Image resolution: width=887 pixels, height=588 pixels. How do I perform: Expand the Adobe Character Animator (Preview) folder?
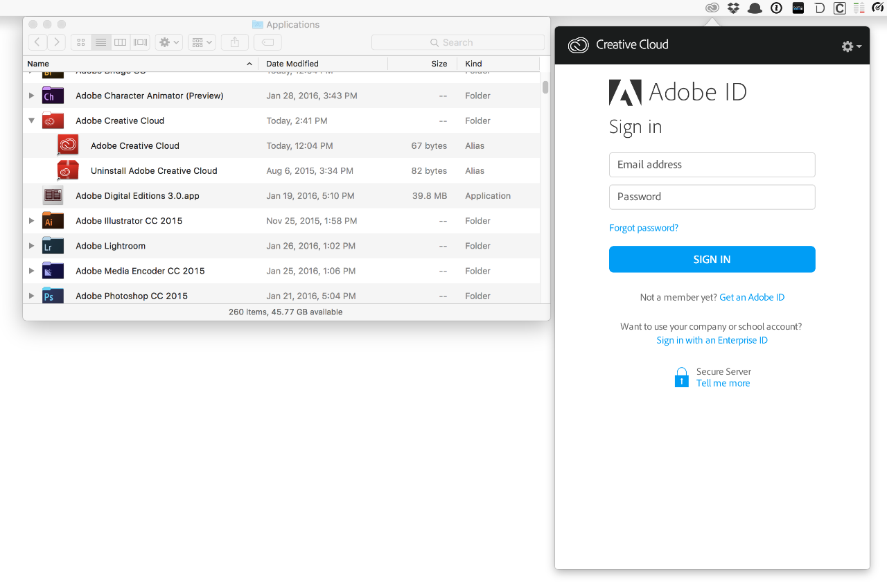coord(31,96)
